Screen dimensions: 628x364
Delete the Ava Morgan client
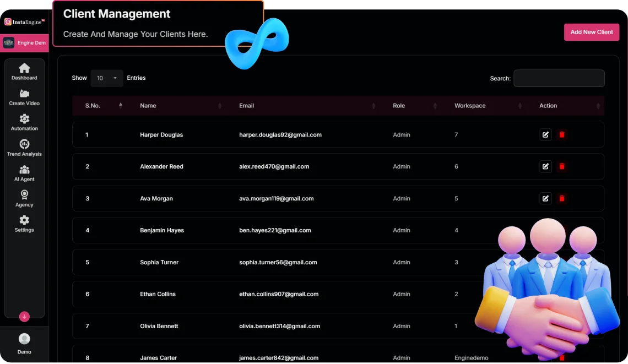click(x=562, y=198)
